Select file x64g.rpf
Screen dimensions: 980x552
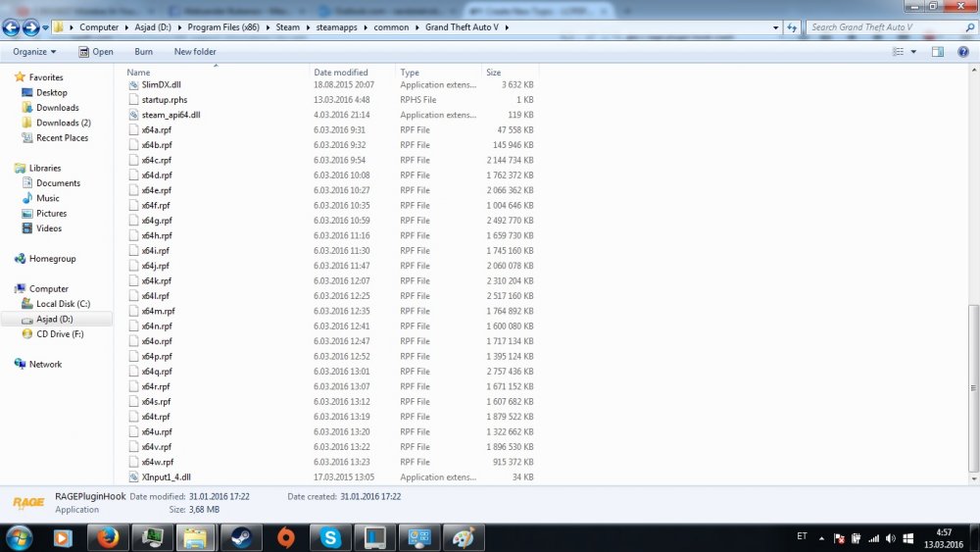click(156, 221)
